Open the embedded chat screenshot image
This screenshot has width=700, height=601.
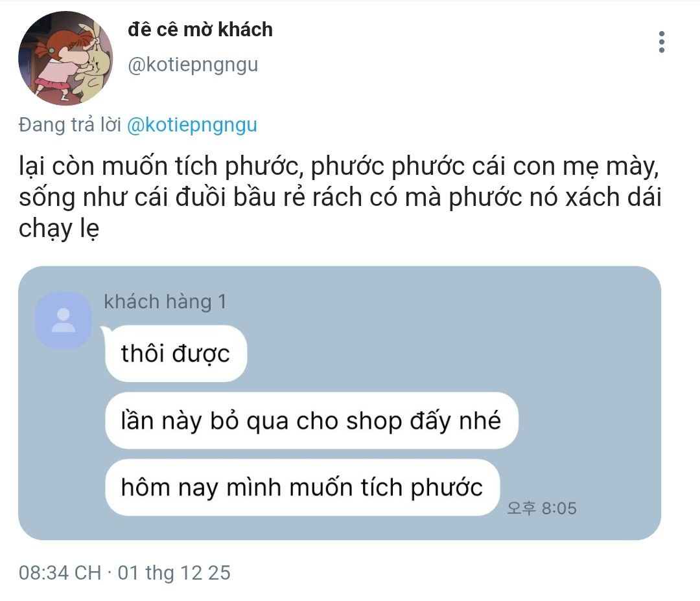339,403
